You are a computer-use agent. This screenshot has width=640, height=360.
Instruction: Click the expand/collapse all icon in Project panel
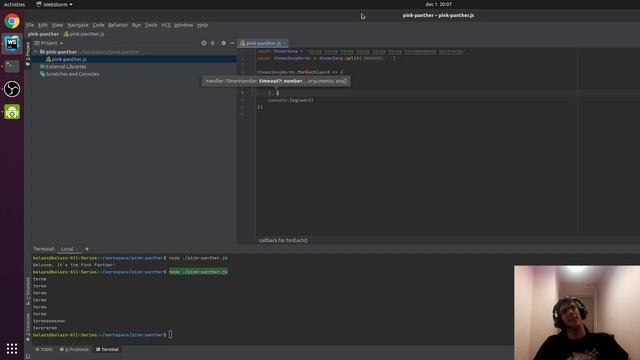point(213,43)
